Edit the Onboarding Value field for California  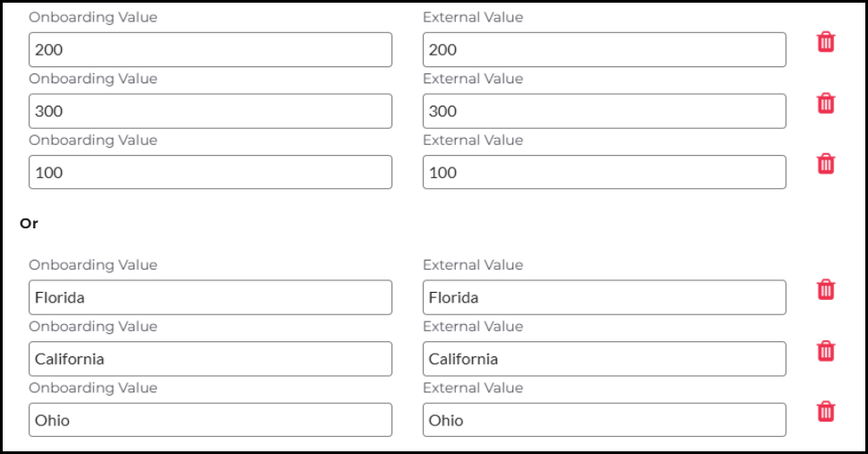tap(210, 359)
